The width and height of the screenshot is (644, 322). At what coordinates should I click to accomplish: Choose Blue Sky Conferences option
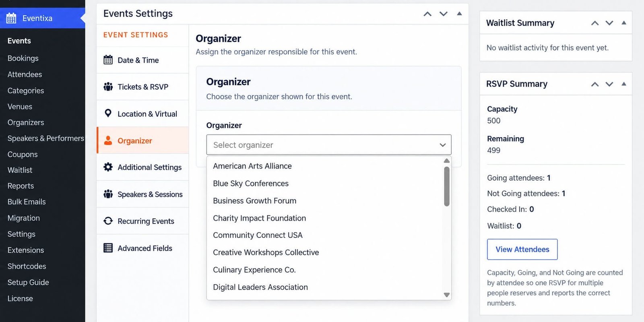point(251,183)
